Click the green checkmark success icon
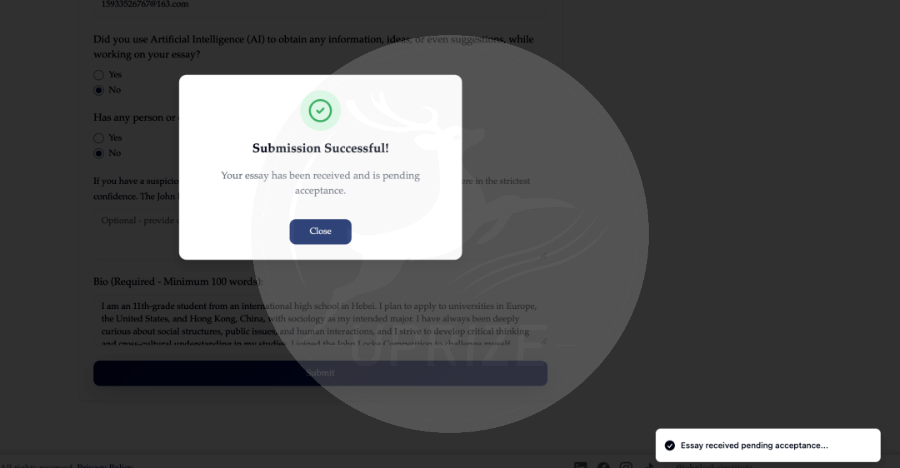 point(320,110)
